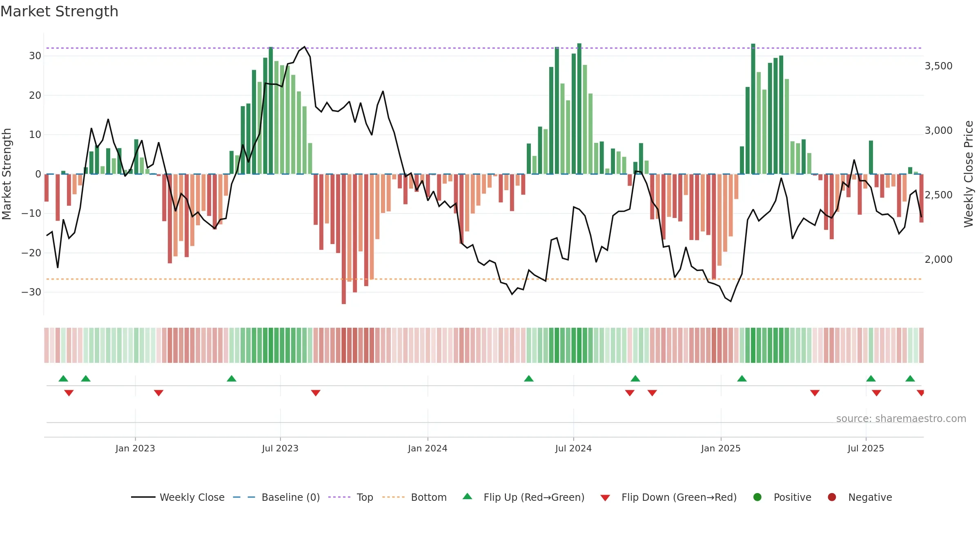980x551 pixels.
Task: Click the green Positive dot in legend
Action: tap(757, 497)
